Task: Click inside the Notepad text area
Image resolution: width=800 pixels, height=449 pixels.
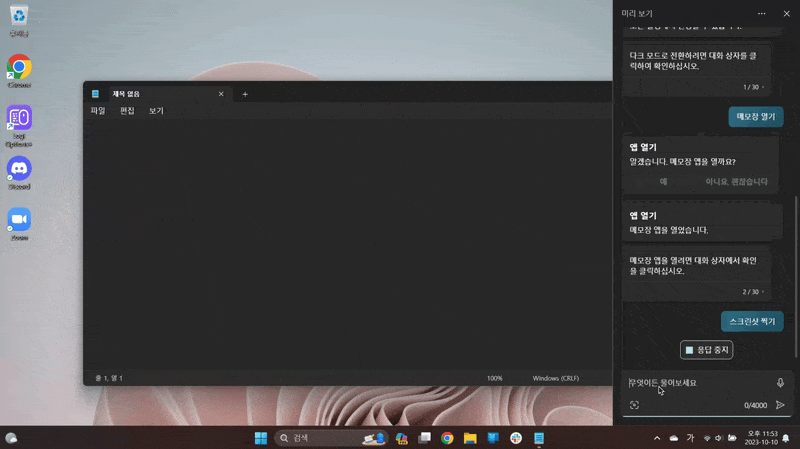Action: pyautogui.click(x=347, y=245)
